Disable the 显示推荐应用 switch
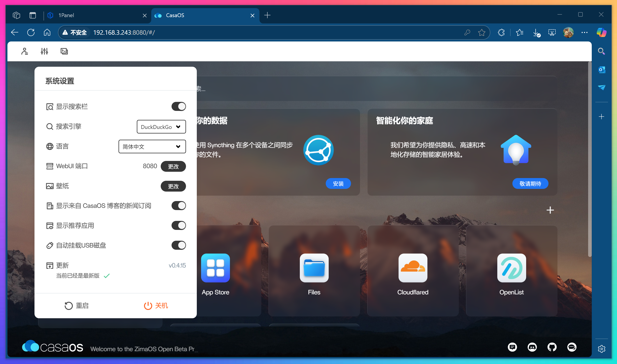Viewport: 617px width, 364px height. click(179, 225)
